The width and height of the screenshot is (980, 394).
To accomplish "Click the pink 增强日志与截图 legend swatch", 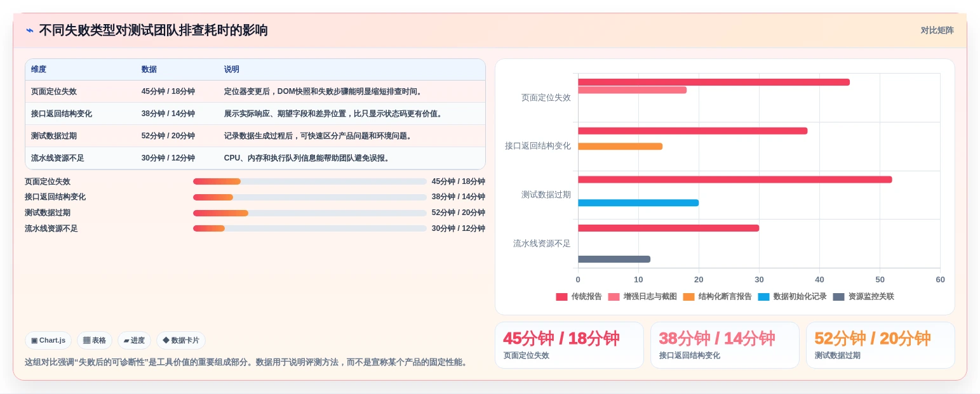I will point(614,297).
